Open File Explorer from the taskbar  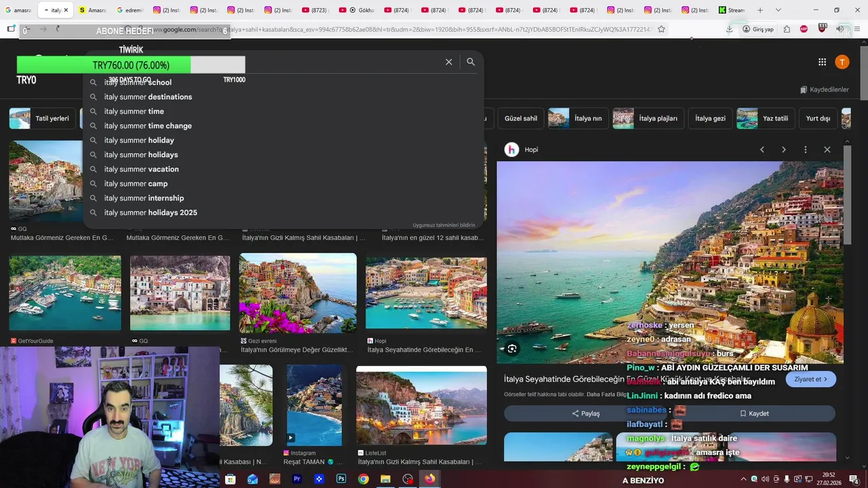(x=385, y=479)
